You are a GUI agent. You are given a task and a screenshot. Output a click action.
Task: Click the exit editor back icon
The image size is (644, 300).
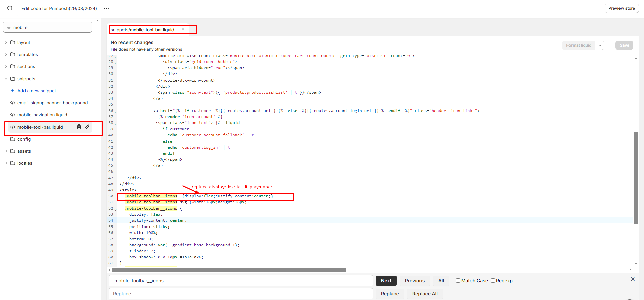coord(9,8)
